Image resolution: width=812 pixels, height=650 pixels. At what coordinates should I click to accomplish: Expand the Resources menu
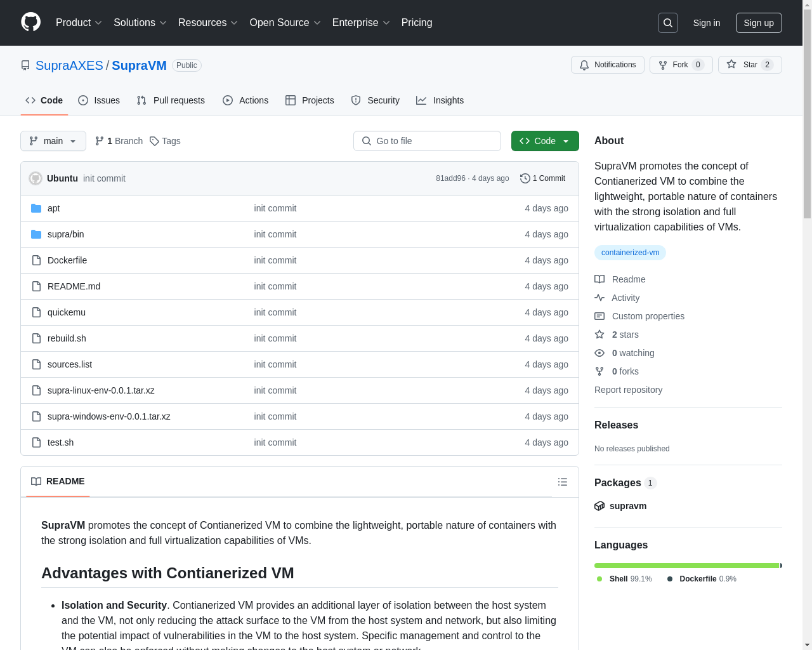[x=208, y=23]
